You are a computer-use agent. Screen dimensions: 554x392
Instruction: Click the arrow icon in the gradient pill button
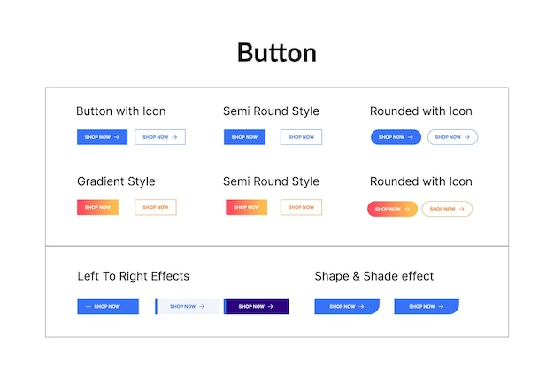coord(407,209)
